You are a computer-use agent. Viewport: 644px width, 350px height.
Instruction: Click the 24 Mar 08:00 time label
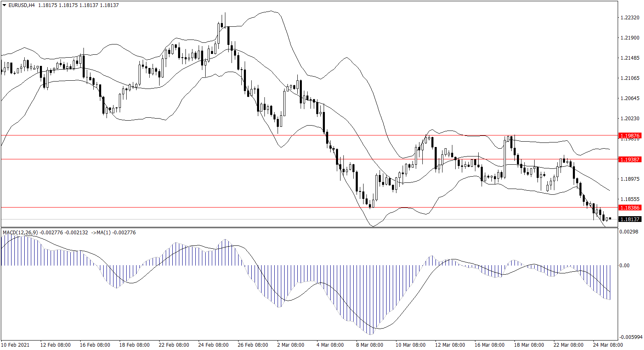[607, 345]
